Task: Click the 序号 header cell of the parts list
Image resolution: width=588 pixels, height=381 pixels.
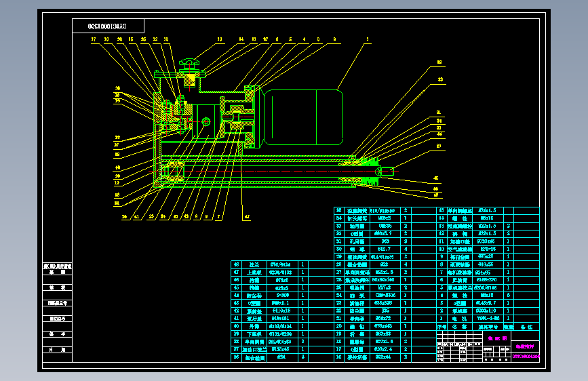Action: pos(442,327)
